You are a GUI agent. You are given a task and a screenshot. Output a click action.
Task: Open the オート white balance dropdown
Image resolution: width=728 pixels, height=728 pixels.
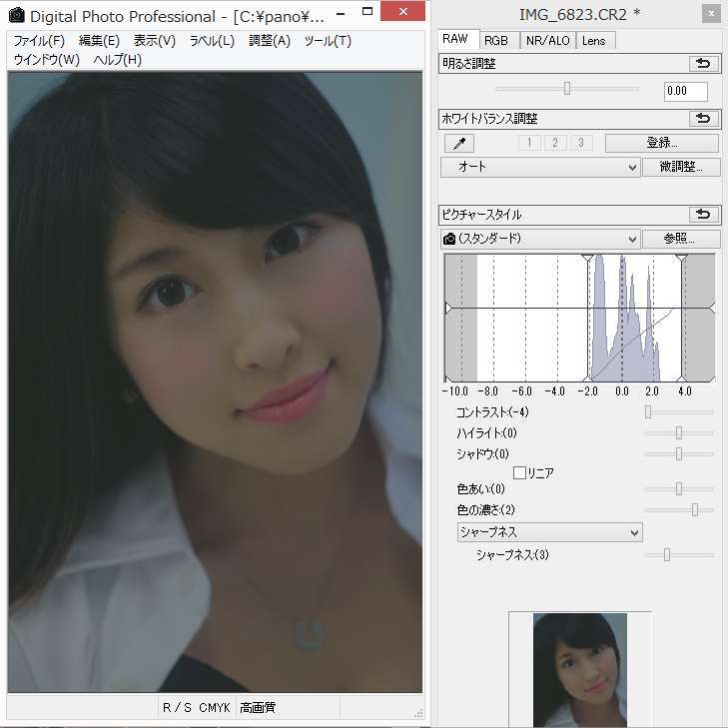[540, 167]
